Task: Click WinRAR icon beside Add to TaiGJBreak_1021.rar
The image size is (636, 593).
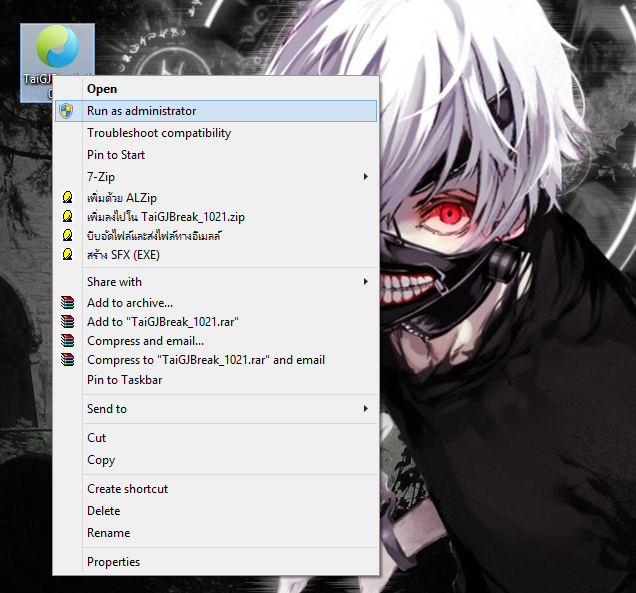Action: (x=68, y=322)
